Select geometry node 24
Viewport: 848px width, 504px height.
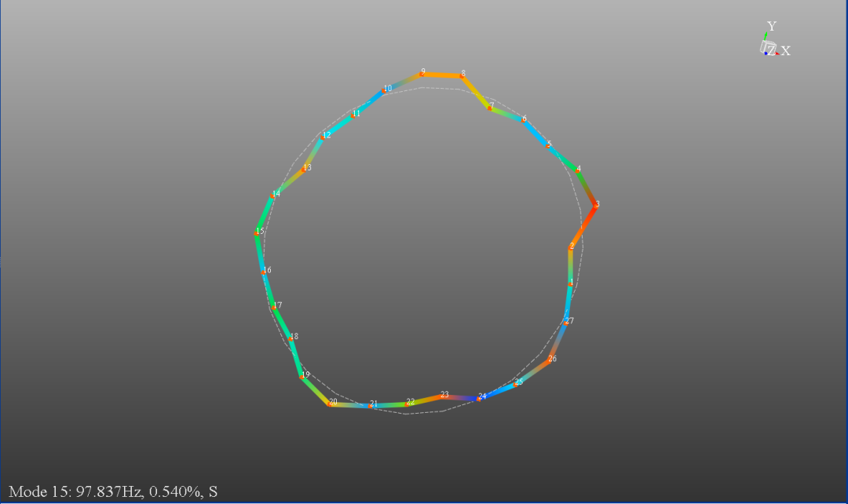pyautogui.click(x=480, y=398)
